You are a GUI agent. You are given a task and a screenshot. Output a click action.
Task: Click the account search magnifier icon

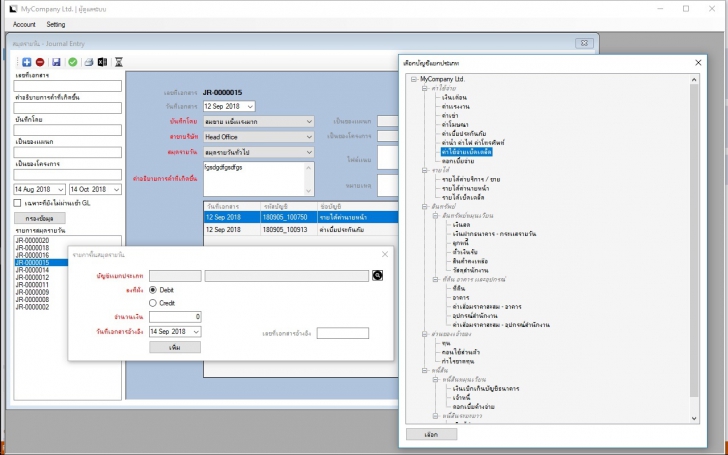pyautogui.click(x=378, y=275)
